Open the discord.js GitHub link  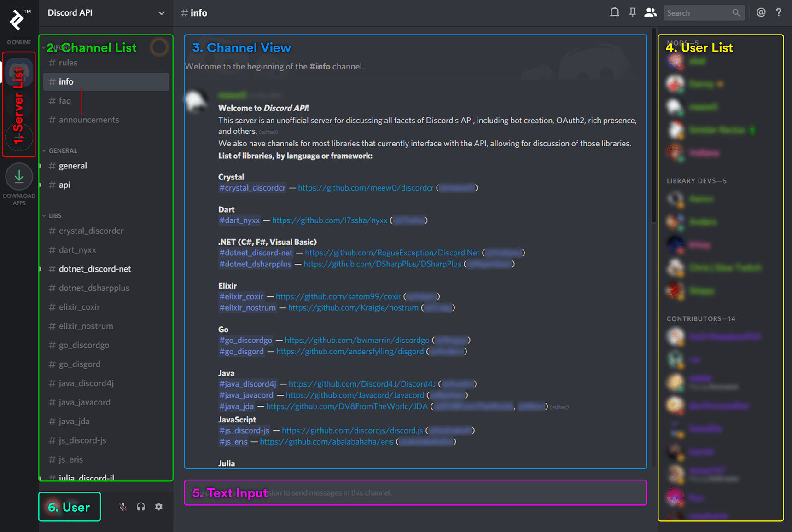pyautogui.click(x=352, y=430)
